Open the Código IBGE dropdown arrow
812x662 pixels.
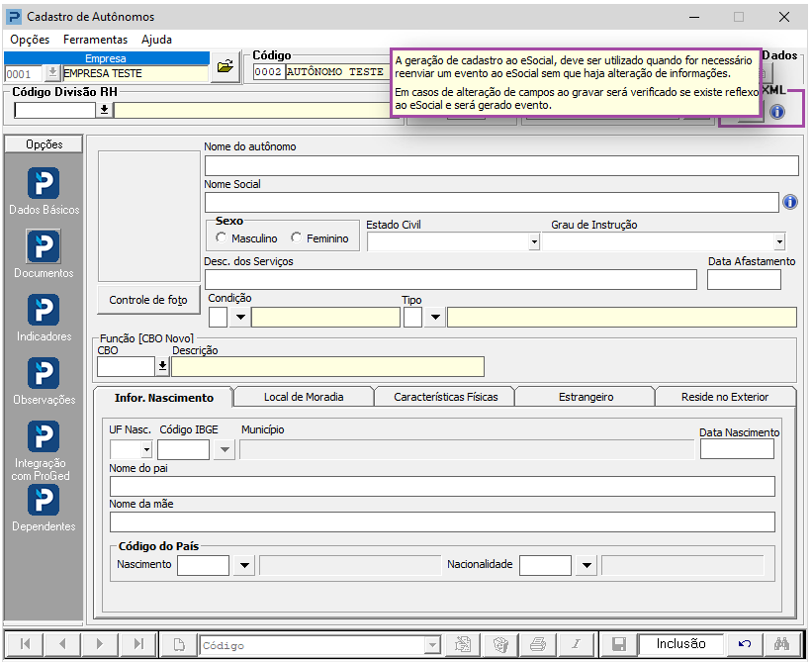(225, 449)
